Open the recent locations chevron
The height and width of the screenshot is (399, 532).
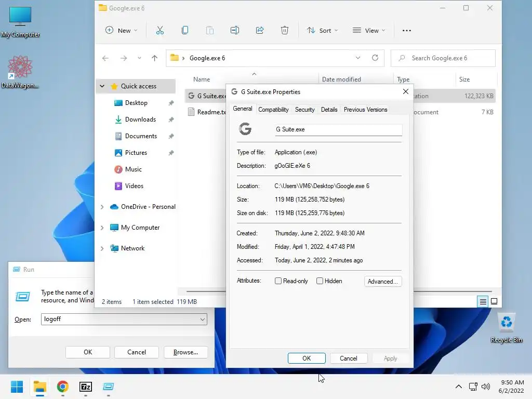pos(139,58)
